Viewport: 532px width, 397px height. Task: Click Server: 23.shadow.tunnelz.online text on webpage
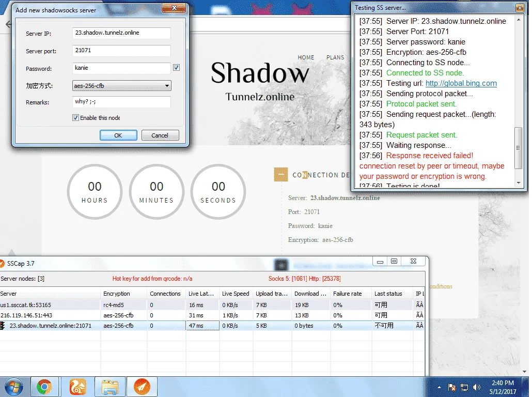point(334,198)
